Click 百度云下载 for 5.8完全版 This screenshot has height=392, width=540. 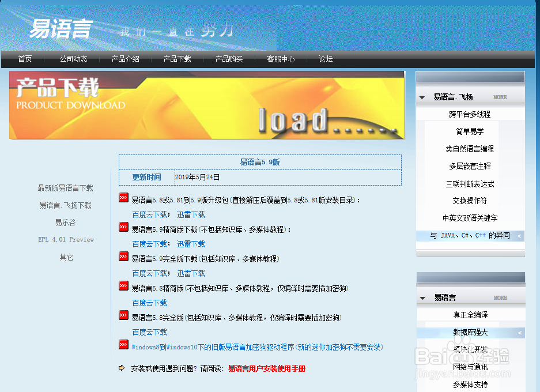pos(149,332)
